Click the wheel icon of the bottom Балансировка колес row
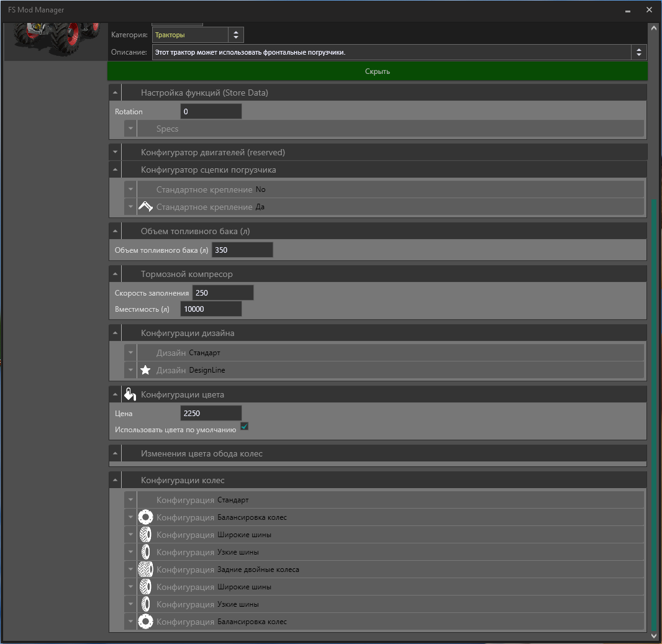Viewport: 662px width, 644px height. (145, 622)
